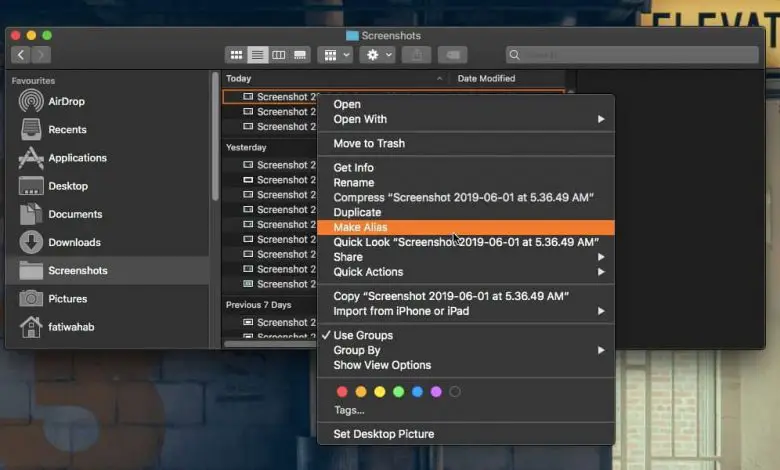
Task: Switch Finder to icon view
Action: tap(236, 55)
